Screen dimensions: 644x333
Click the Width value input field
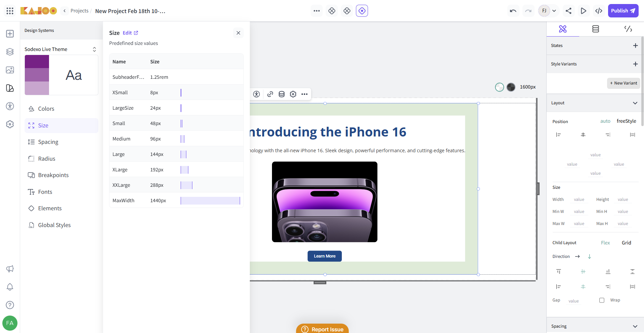pyautogui.click(x=579, y=200)
